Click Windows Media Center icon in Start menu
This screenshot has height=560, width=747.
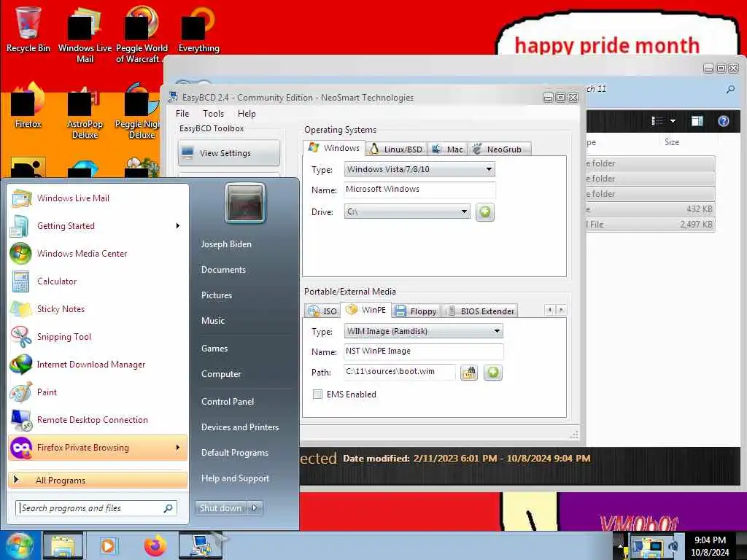(21, 253)
